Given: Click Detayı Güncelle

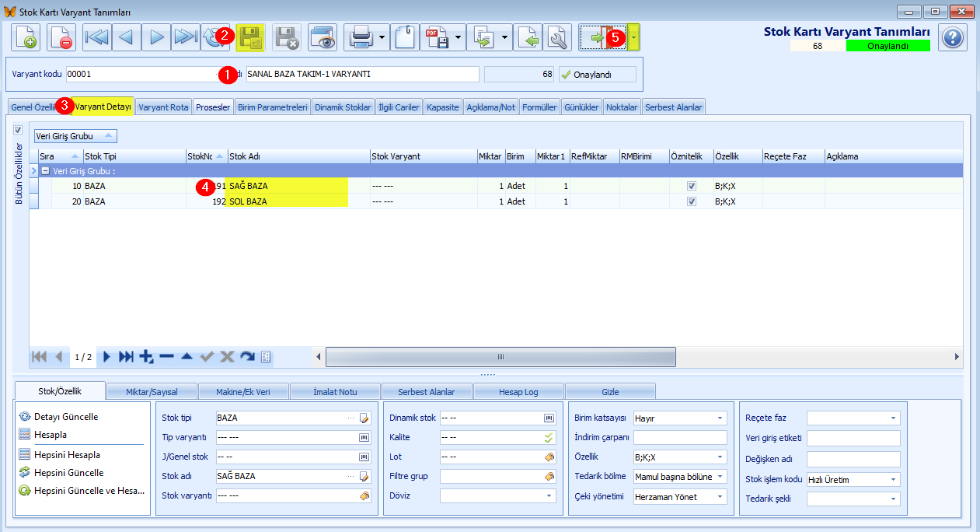Looking at the screenshot, I should (x=66, y=416).
